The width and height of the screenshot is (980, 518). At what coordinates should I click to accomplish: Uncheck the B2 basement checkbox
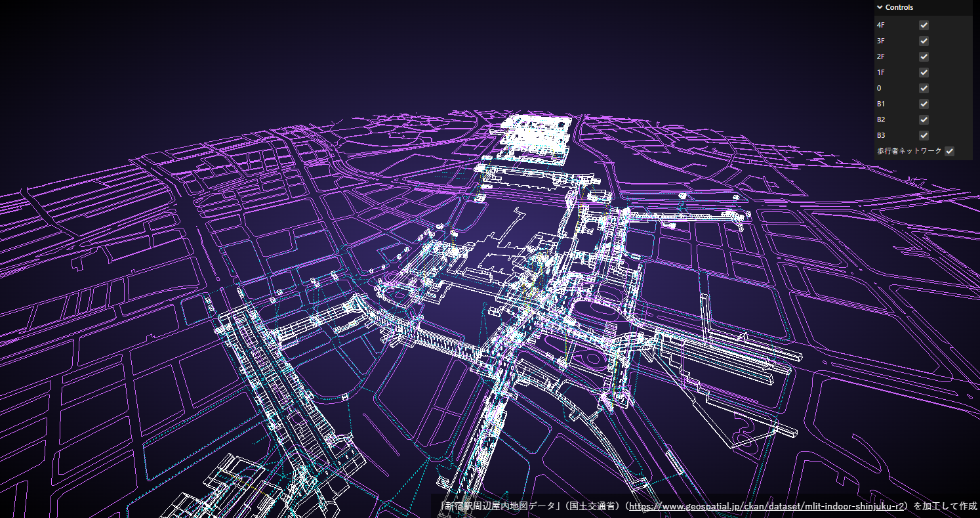(924, 119)
